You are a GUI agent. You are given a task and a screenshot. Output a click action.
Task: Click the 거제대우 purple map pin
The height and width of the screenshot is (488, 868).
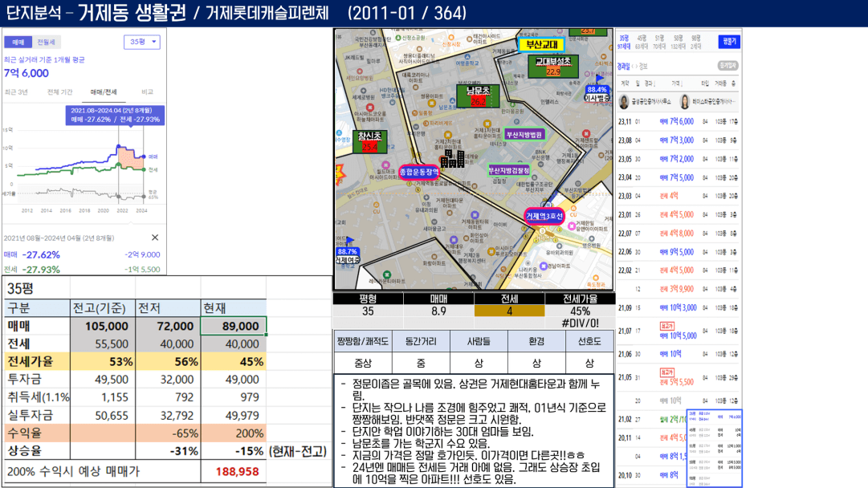pyautogui.click(x=454, y=239)
